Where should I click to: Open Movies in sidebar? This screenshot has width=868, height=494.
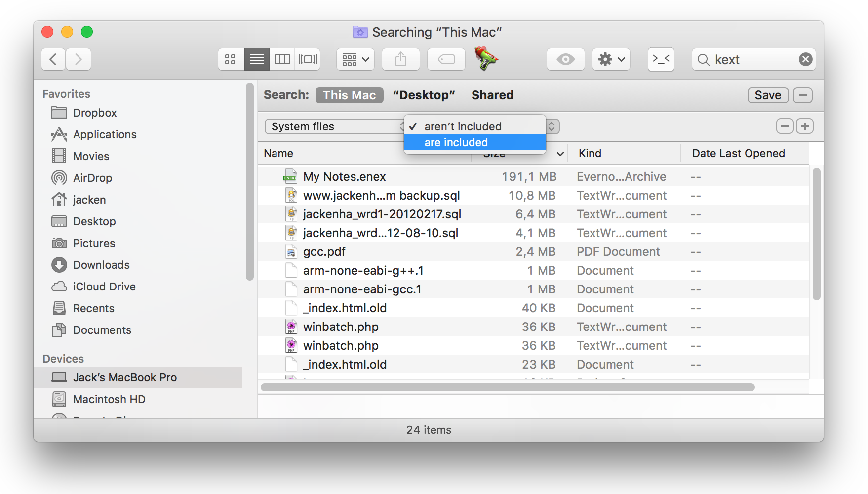138,156
